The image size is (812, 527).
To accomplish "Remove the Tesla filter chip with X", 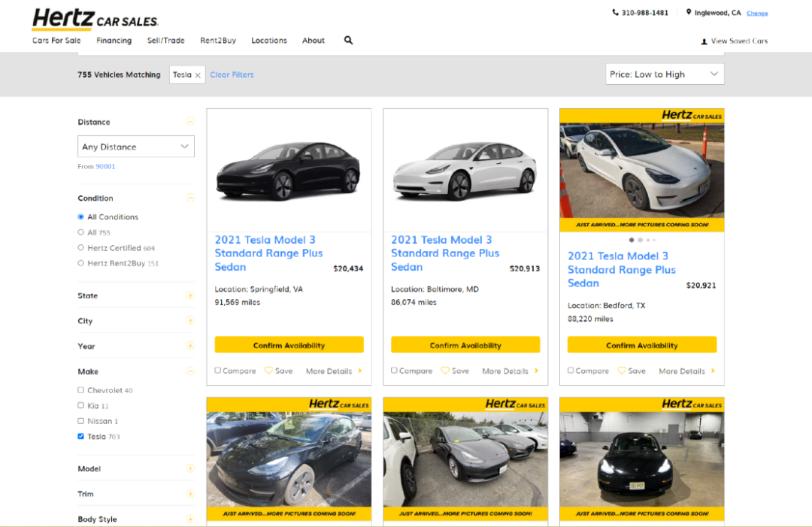I will [198, 75].
